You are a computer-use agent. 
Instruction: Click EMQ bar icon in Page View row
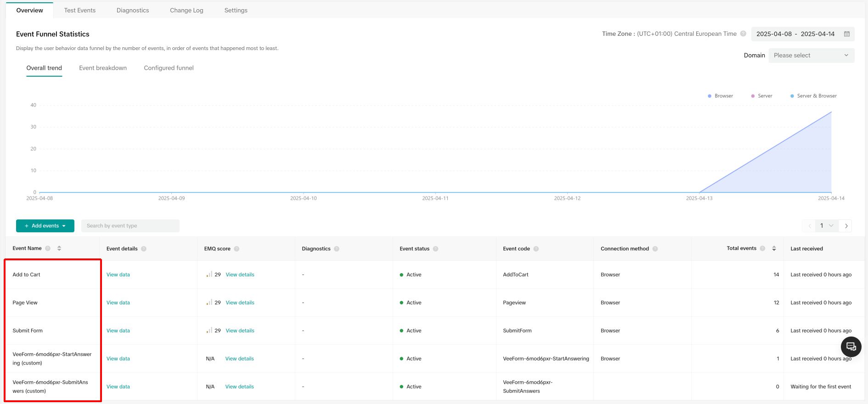209,303
